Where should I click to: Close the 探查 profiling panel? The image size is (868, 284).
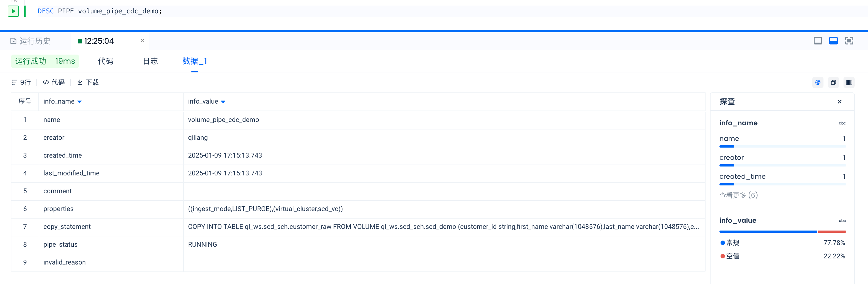click(839, 102)
